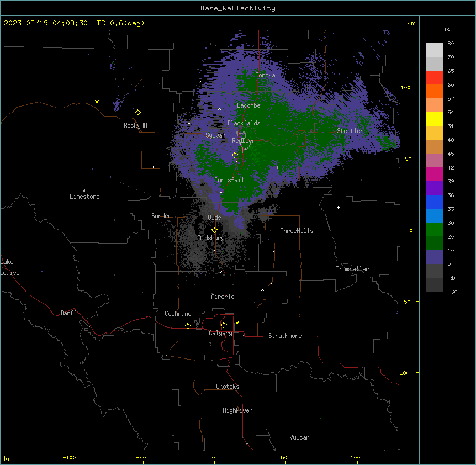The height and width of the screenshot is (465, 476).
Task: Click the -50 right axis tick label
Action: pyautogui.click(x=405, y=302)
